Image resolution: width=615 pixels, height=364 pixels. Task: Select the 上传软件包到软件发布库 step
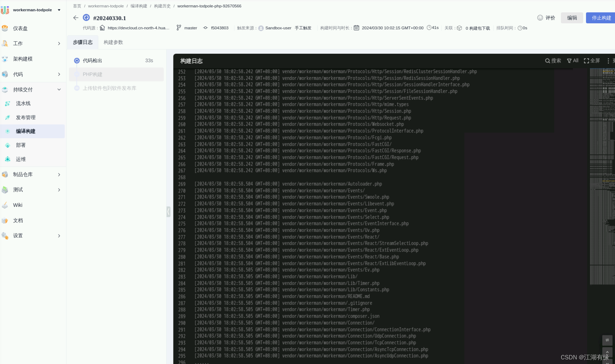tap(116, 88)
